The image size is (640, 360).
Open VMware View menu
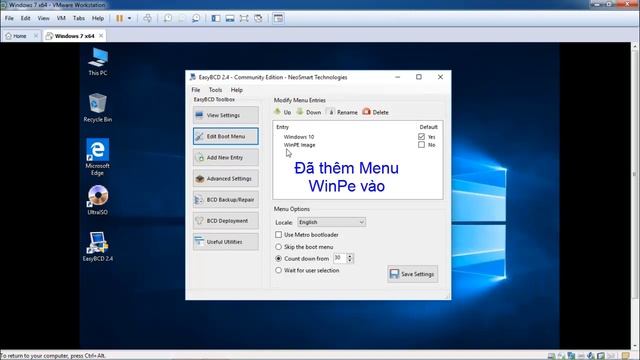coord(43,18)
